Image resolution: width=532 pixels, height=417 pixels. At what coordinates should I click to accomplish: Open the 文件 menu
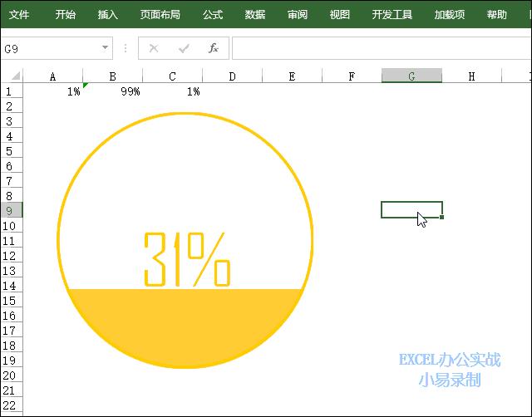[x=19, y=15]
